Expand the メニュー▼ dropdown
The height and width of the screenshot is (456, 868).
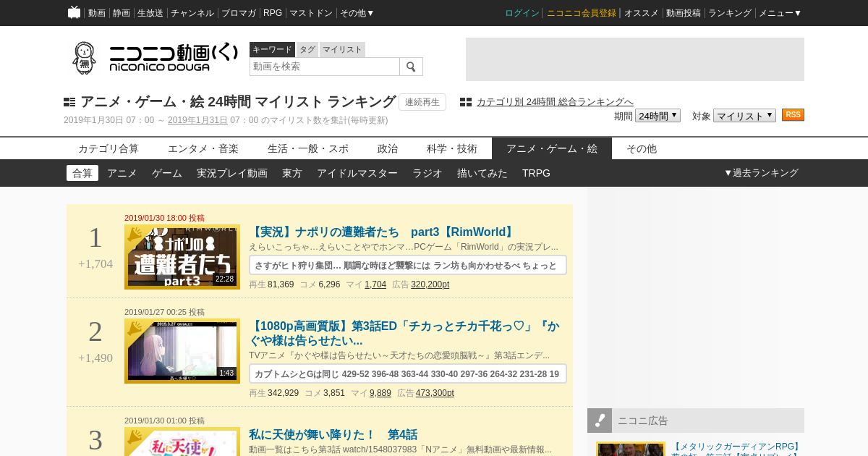pos(780,13)
